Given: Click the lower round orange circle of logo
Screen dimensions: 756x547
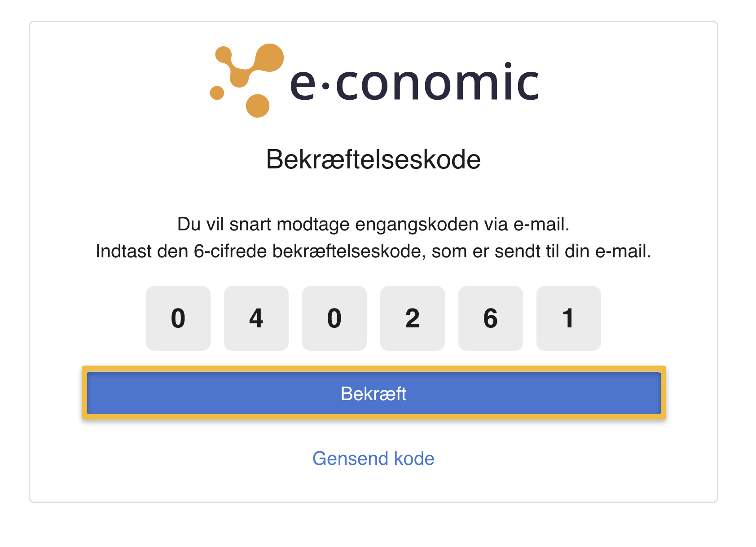Looking at the screenshot, I should 258,106.
